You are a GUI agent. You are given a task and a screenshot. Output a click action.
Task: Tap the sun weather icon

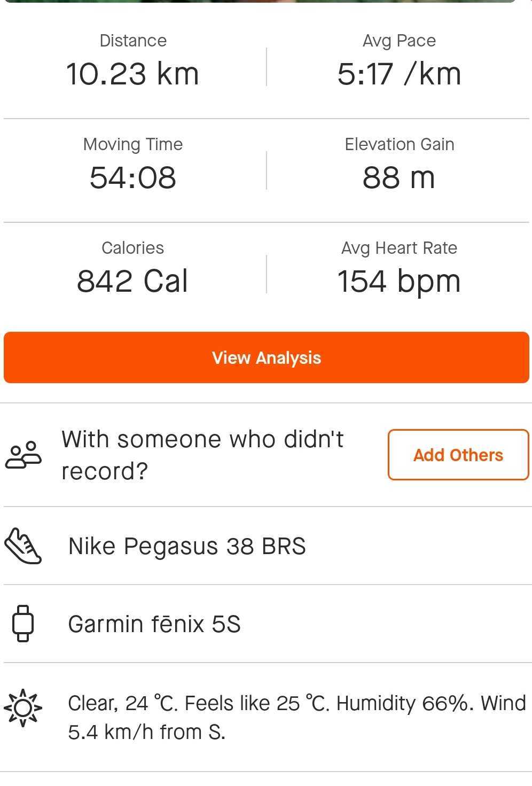coord(23,708)
